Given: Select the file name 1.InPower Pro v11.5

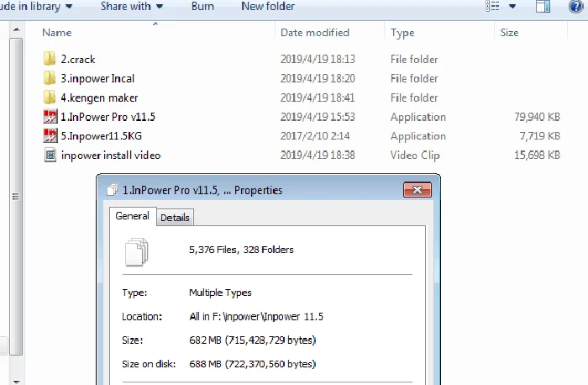Looking at the screenshot, I should tap(108, 117).
